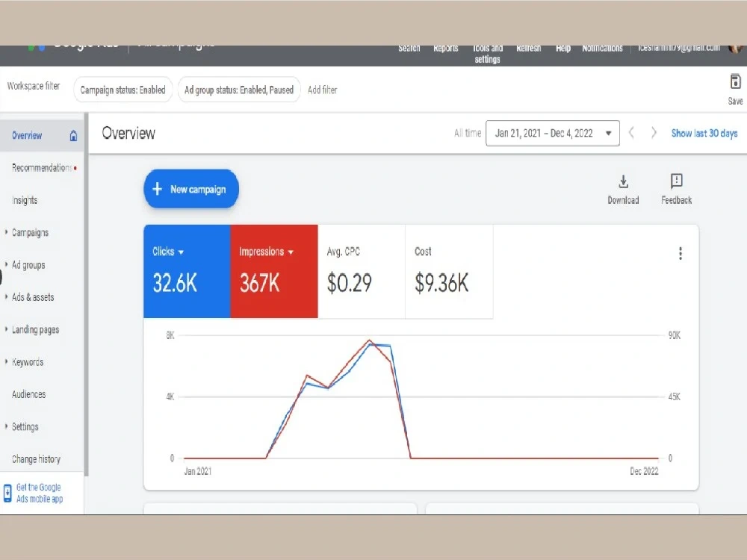Click Refresh in the top bar
The width and height of the screenshot is (747, 560).
coord(529,48)
